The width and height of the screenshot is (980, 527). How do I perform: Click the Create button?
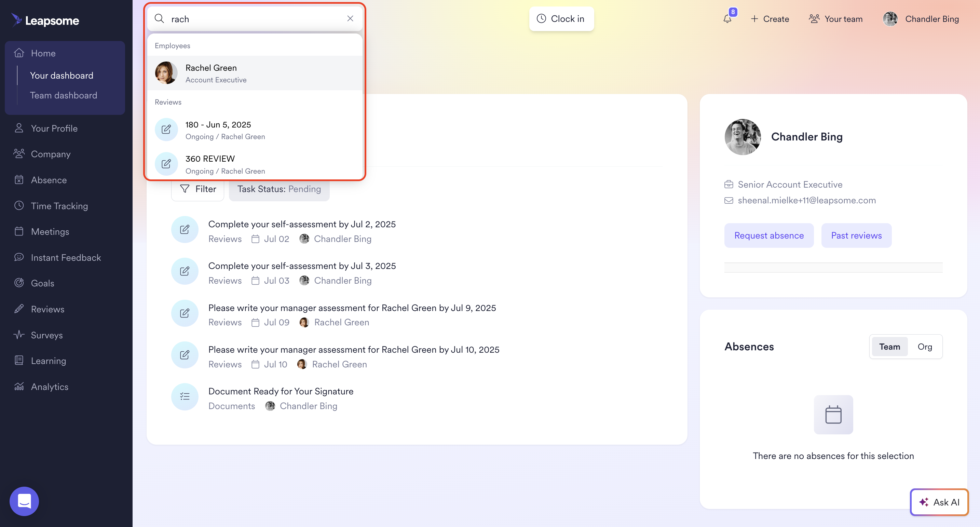pos(770,19)
